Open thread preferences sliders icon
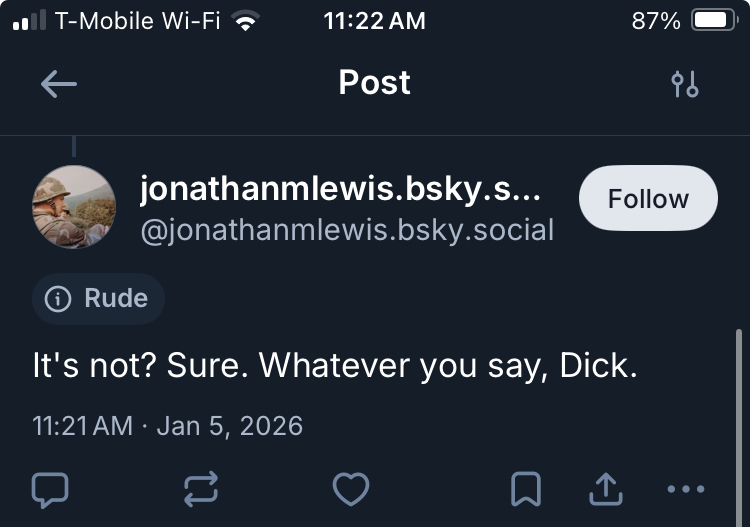This screenshot has height=527, width=750. click(685, 84)
